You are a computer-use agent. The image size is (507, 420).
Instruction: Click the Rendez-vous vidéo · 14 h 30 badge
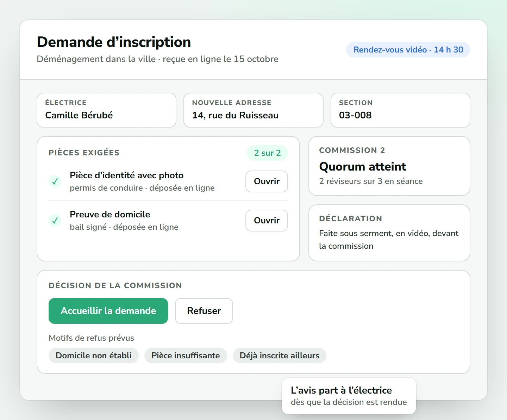tap(408, 50)
